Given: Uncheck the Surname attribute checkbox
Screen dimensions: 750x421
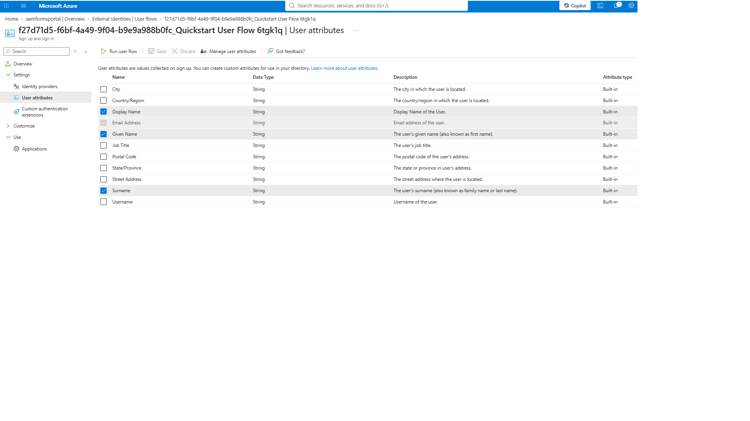Looking at the screenshot, I should [103, 190].
